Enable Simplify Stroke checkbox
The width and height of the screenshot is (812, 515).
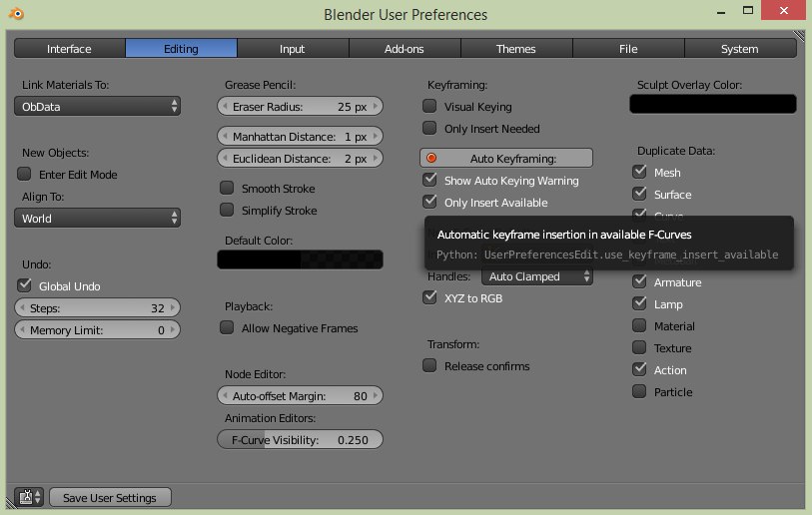[227, 210]
